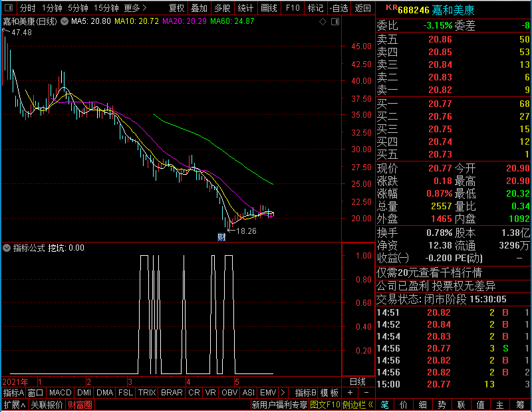Click the 窗口 button in the indicator bar
Screen dimensions: 532x412
[x=36, y=393]
